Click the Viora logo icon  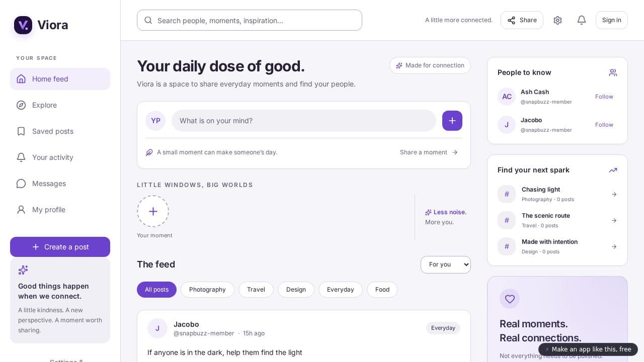pos(23,25)
